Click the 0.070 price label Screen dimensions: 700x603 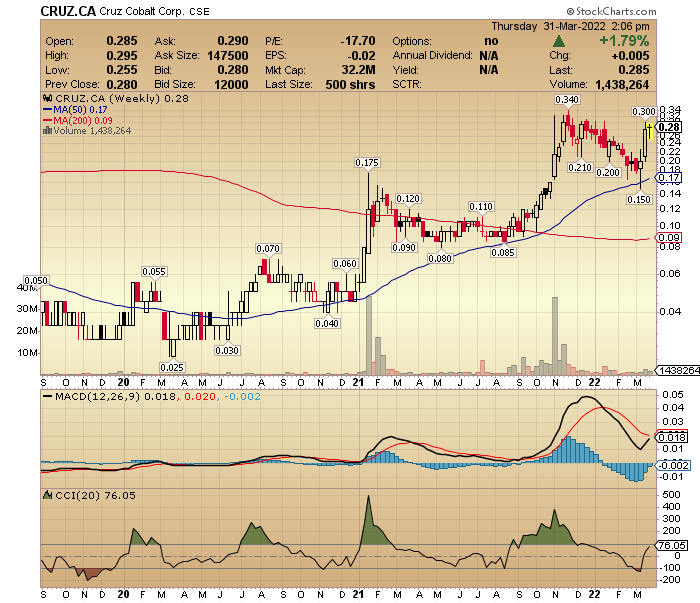pyautogui.click(x=268, y=249)
